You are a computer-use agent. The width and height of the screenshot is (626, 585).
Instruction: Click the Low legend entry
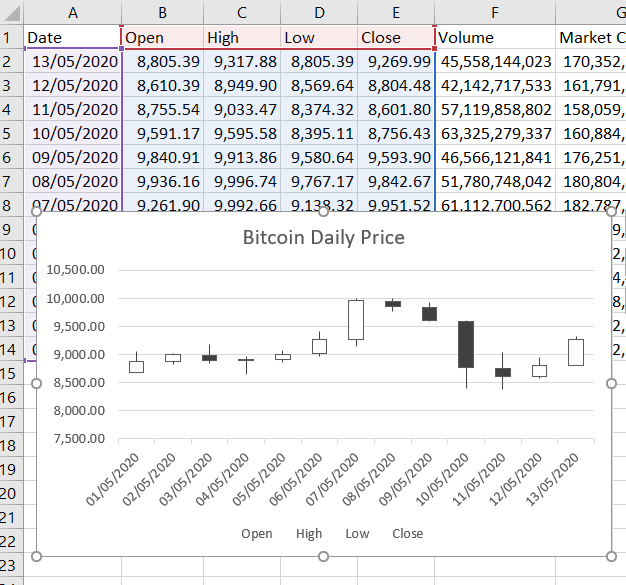click(357, 533)
